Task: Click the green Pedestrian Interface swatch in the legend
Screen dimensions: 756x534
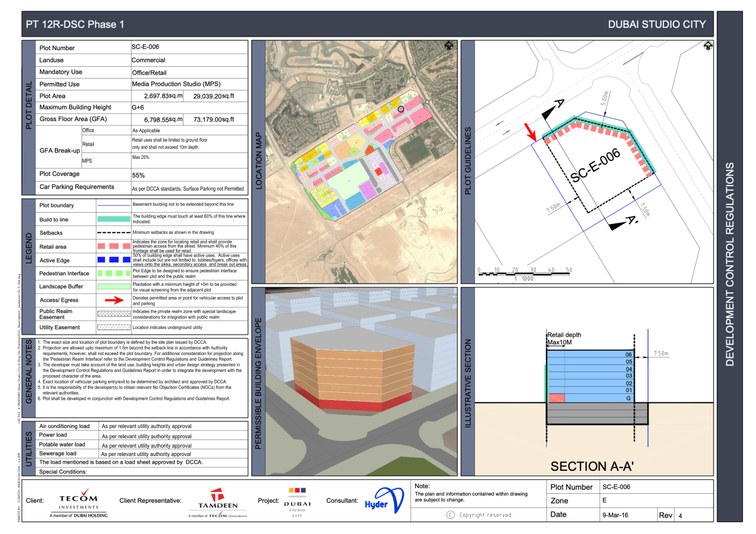Action: click(113, 273)
